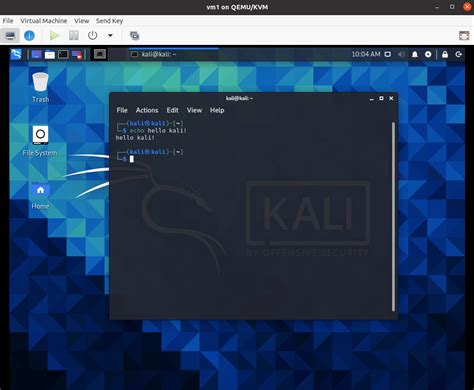Open Send Key menu
Image resolution: width=474 pixels, height=390 pixels.
[x=109, y=21]
